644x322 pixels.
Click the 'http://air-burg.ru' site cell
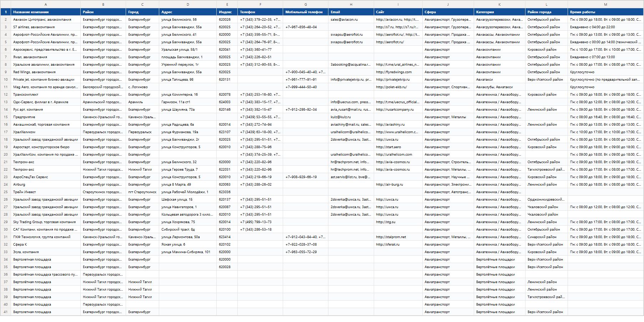(398, 185)
